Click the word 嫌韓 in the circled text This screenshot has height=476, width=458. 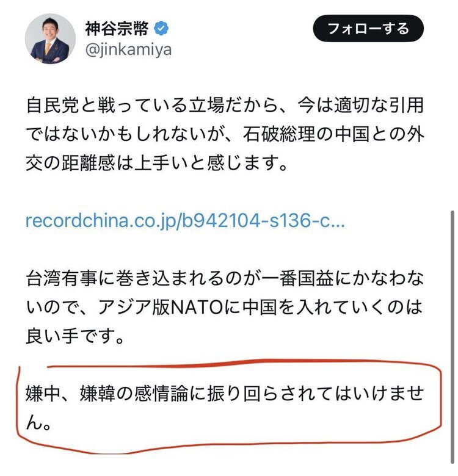point(98,394)
